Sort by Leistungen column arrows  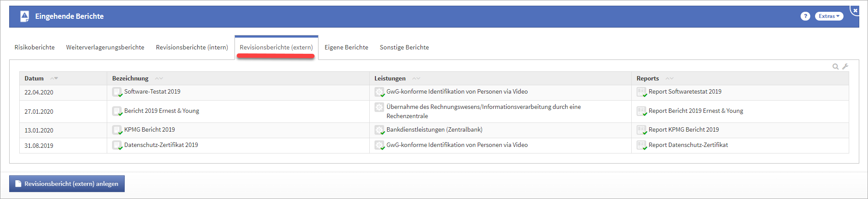pos(416,78)
